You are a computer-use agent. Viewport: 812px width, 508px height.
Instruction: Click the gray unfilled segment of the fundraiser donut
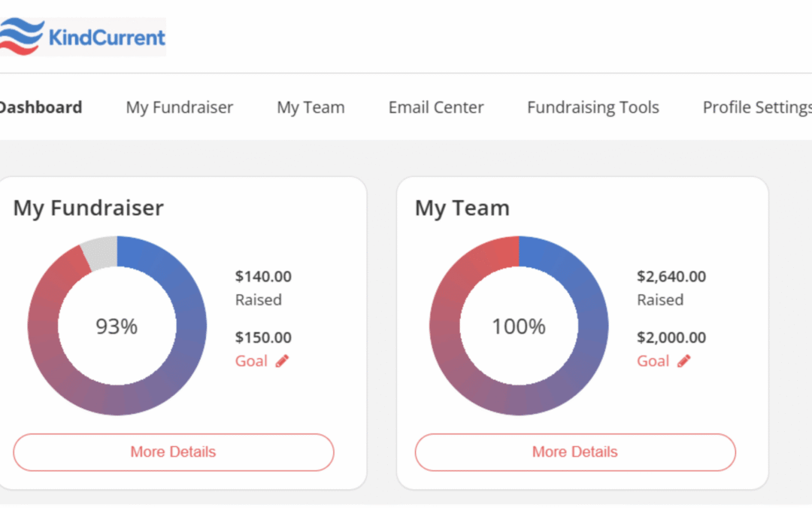[x=101, y=251]
